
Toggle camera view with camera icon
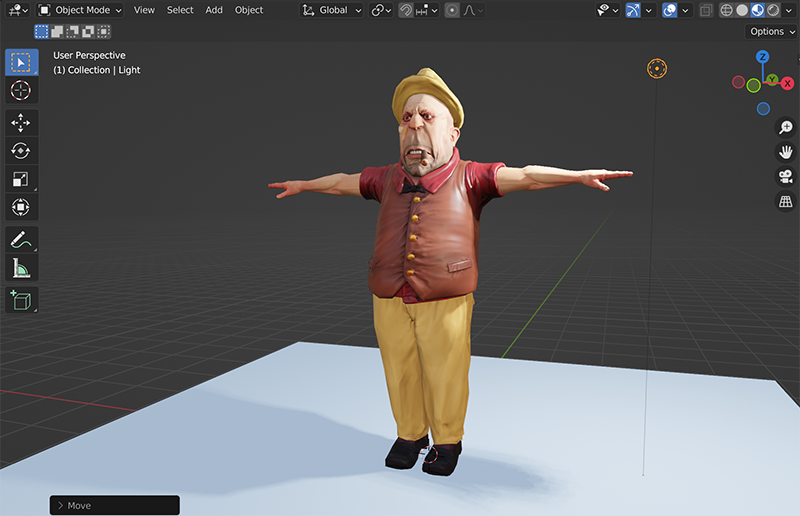click(786, 176)
